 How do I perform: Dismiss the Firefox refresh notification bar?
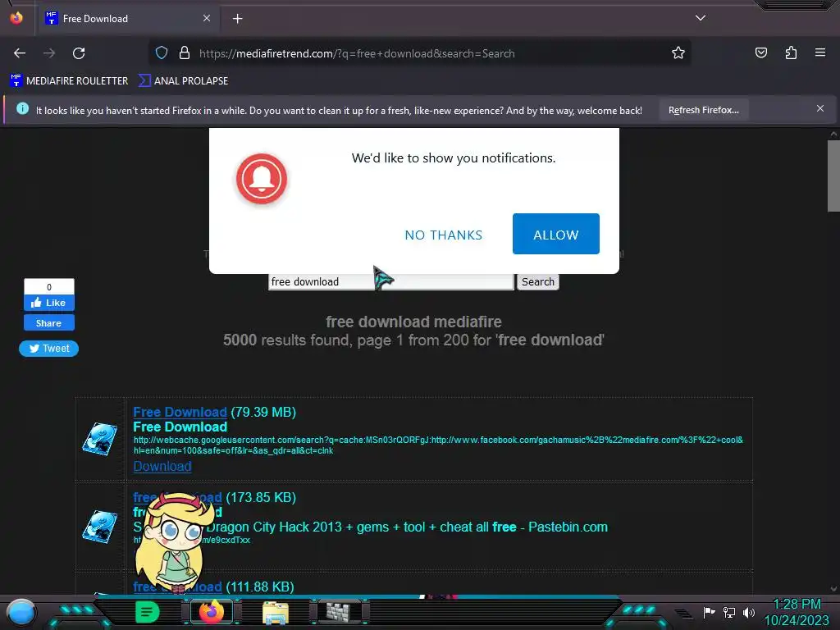[x=819, y=109]
